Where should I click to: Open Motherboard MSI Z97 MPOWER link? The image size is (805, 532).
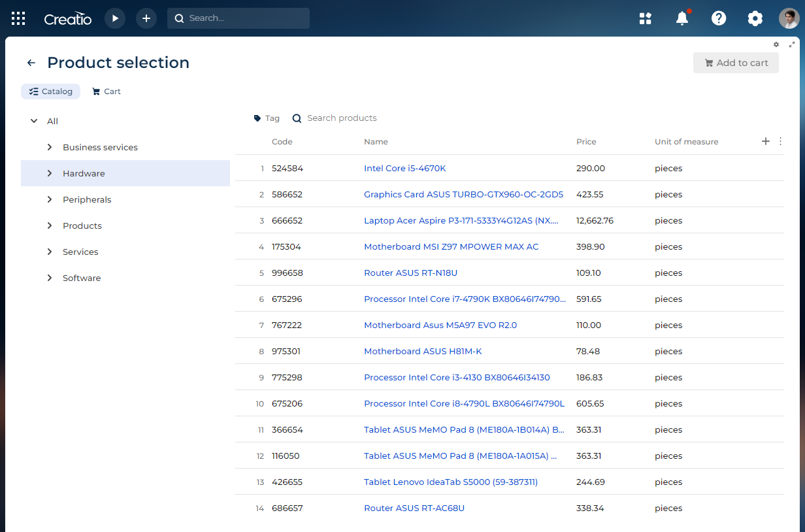(451, 246)
